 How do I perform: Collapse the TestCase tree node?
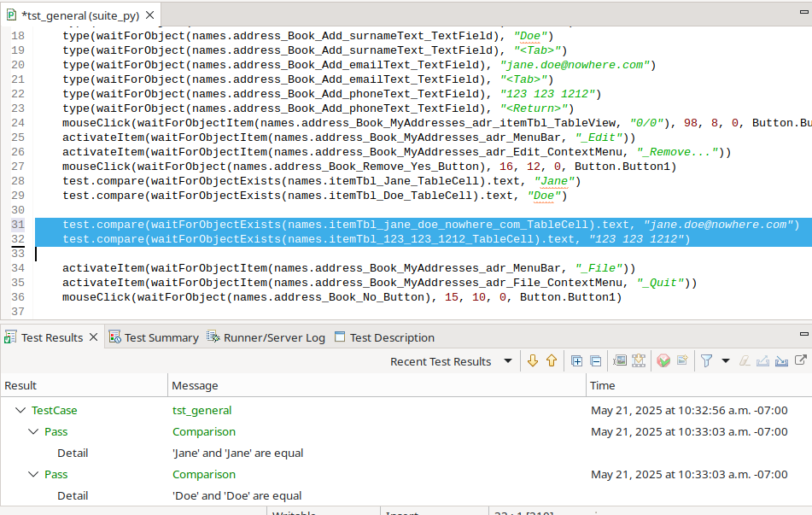pos(20,411)
